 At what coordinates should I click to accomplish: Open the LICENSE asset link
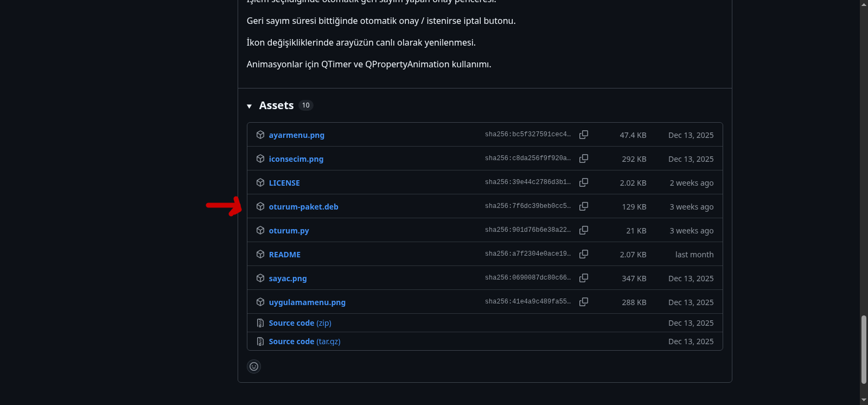284,183
